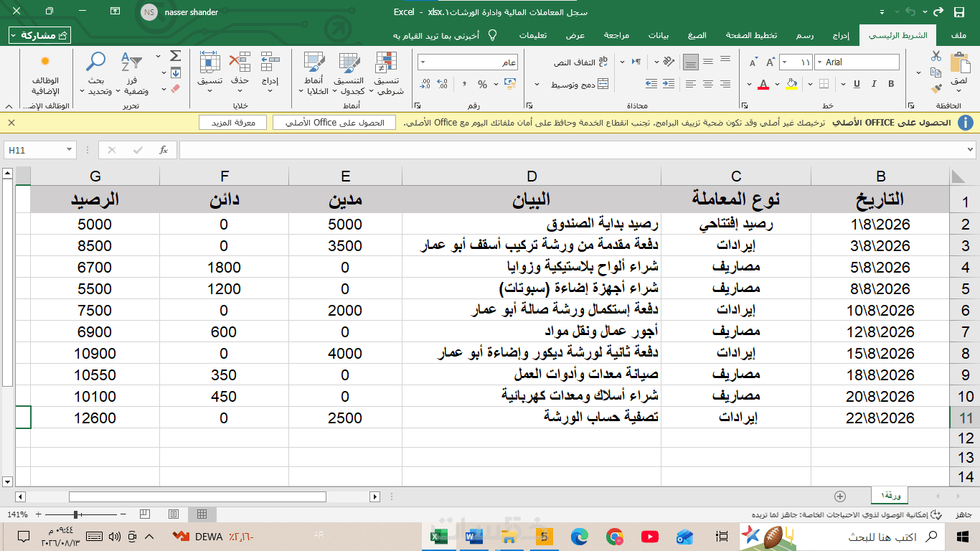Open the بيانات Data tab
Viewport: 980px width, 551px height.
[x=659, y=35]
